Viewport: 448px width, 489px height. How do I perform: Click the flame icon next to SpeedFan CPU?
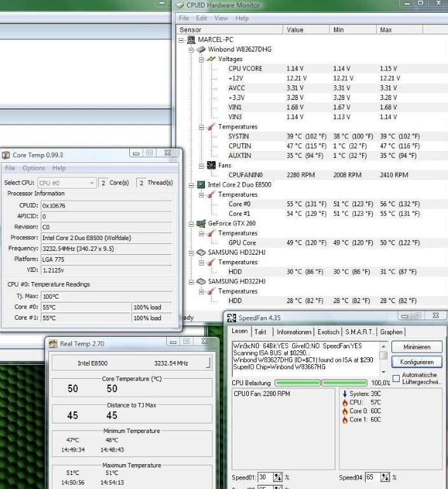[x=345, y=402]
